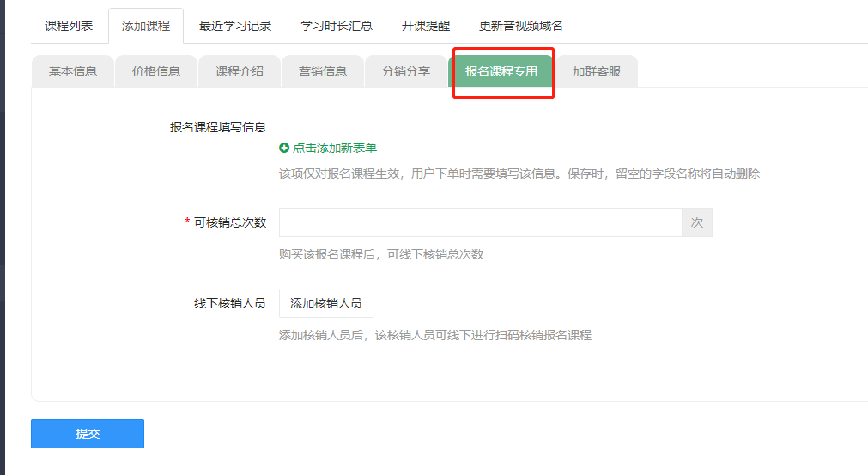Click hint text 购买该报名课程后，可线下核销总次数
The height and width of the screenshot is (475, 868).
[381, 254]
